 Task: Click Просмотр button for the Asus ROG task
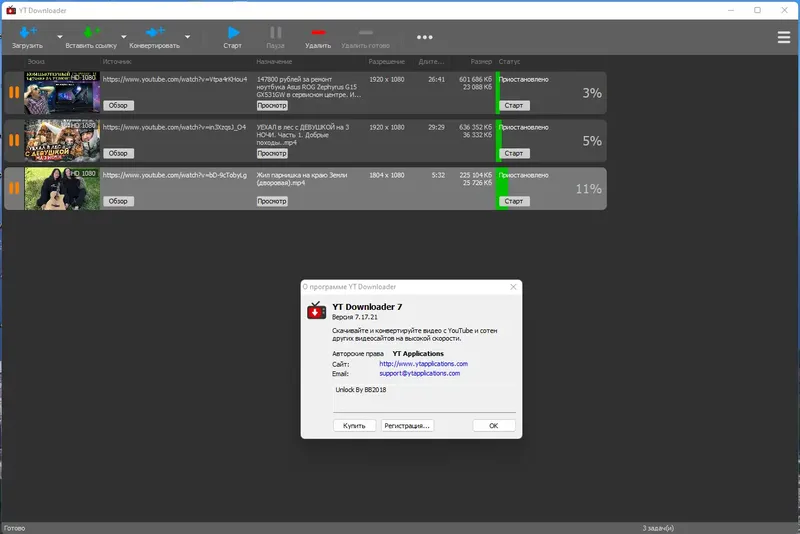tap(272, 106)
